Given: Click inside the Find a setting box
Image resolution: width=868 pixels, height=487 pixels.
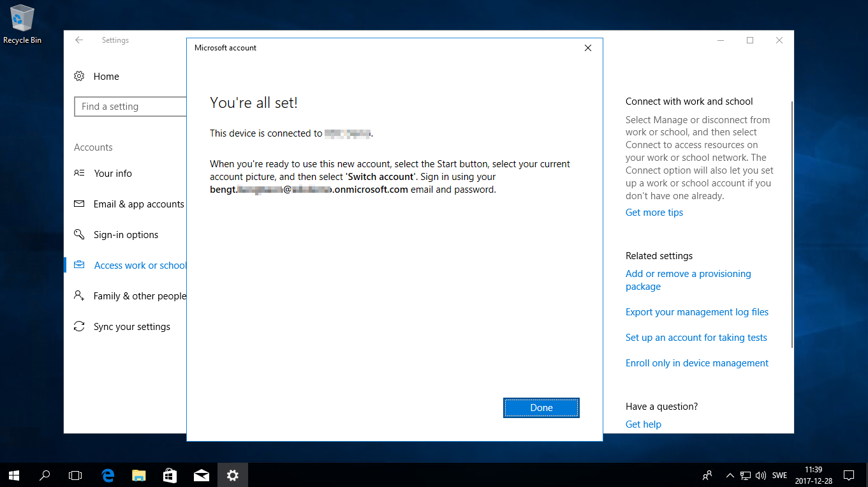Looking at the screenshot, I should pyautogui.click(x=130, y=107).
